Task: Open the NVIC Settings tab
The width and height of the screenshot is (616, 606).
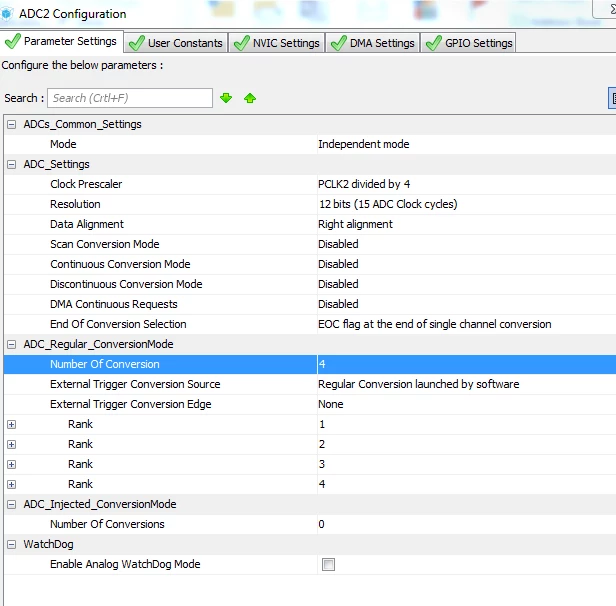Action: point(277,42)
